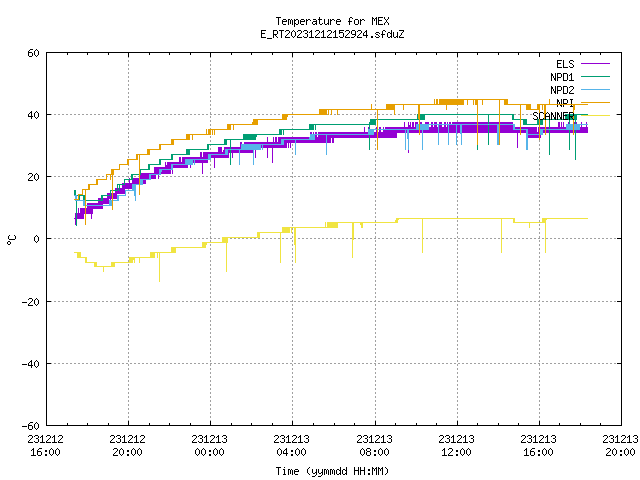This screenshot has width=640, height=480.
Task: Click the y-axis value 40
Action: pos(33,115)
